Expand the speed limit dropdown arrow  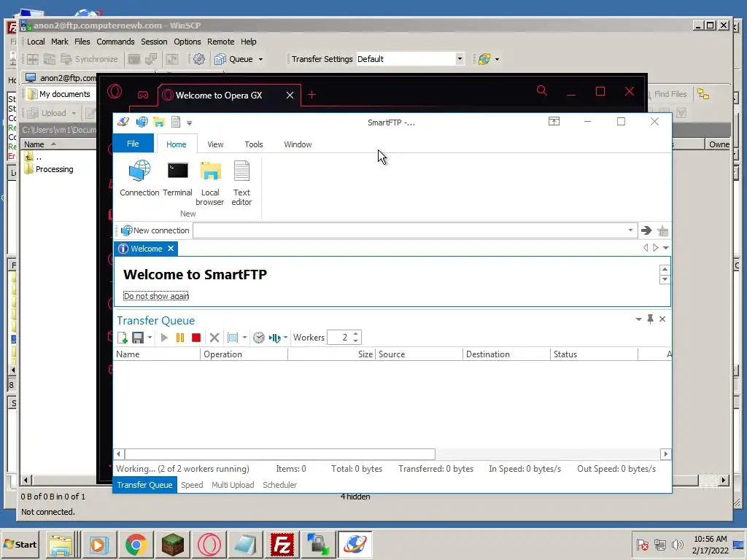pyautogui.click(x=285, y=338)
